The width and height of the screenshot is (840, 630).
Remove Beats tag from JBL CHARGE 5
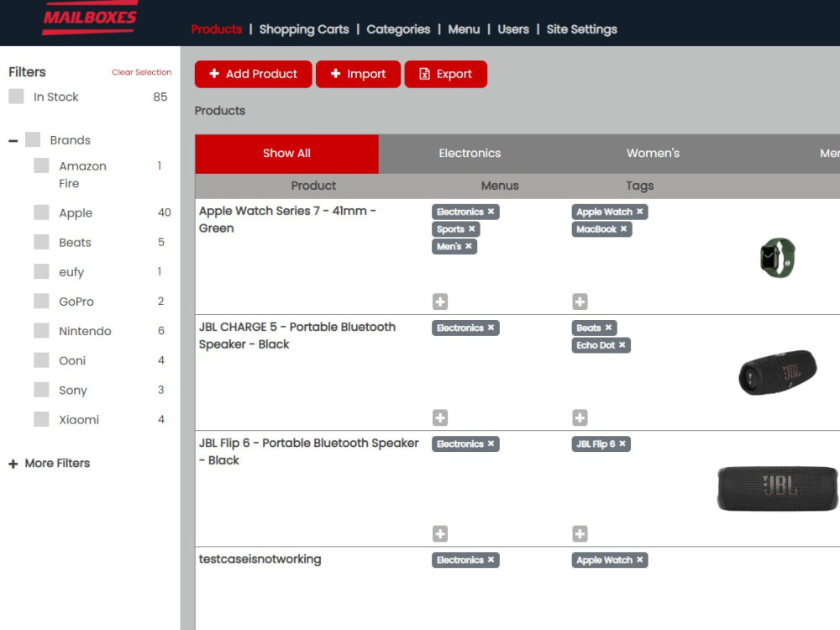click(608, 328)
